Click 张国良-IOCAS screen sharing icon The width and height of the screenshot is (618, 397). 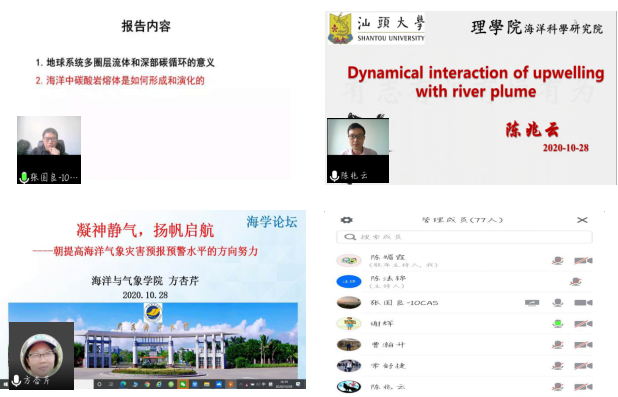click(x=532, y=302)
